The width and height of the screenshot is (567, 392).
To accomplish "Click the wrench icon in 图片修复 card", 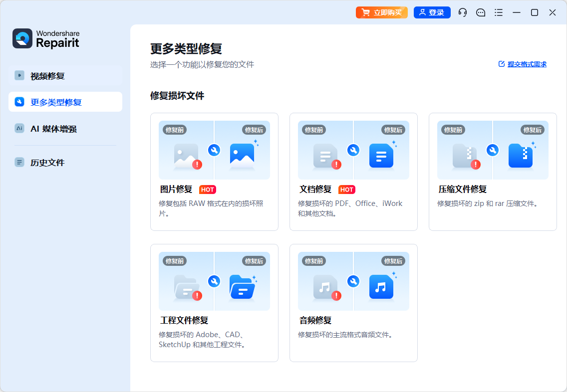I will click(x=214, y=150).
